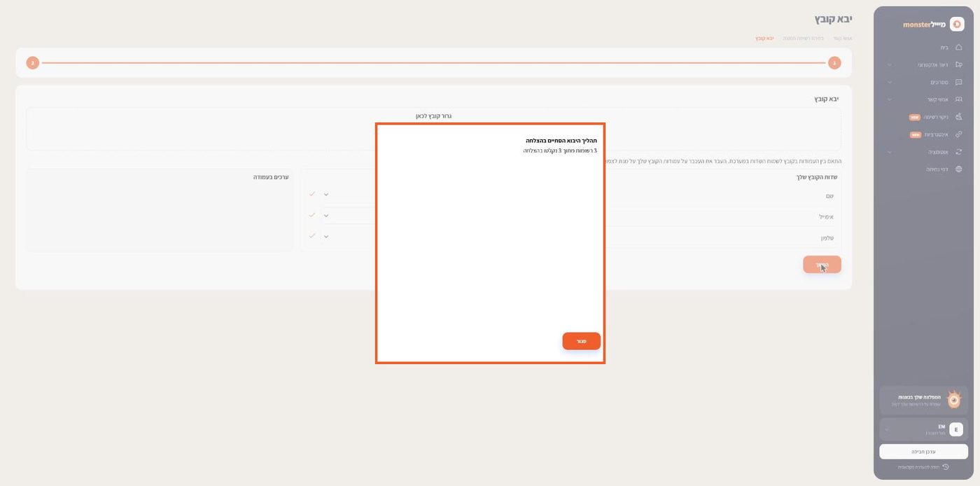Image resolution: width=980 pixels, height=486 pixels.
Task: Collapse the אנשי קשר sidebar submenu chevron
Action: click(x=890, y=99)
